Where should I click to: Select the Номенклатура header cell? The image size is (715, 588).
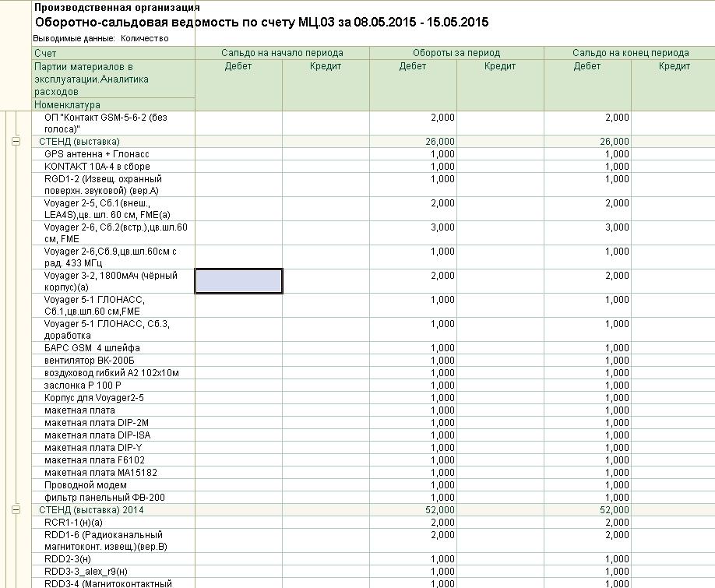114,104
